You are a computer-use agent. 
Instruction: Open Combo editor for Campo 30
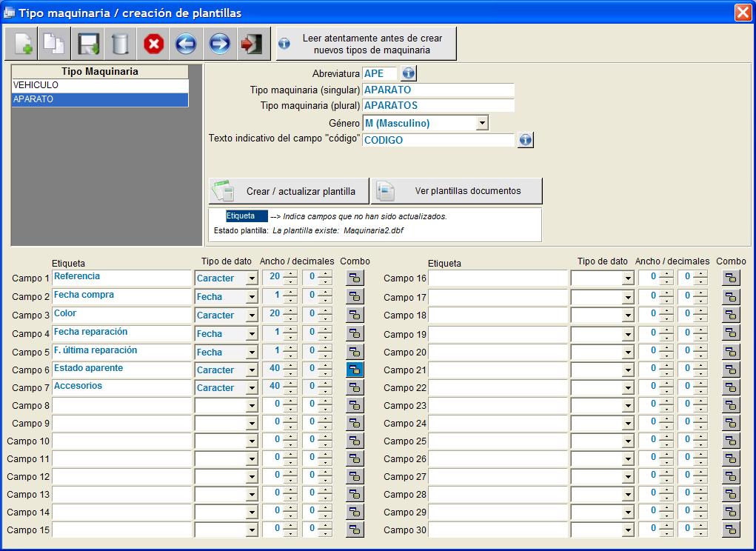click(x=731, y=530)
